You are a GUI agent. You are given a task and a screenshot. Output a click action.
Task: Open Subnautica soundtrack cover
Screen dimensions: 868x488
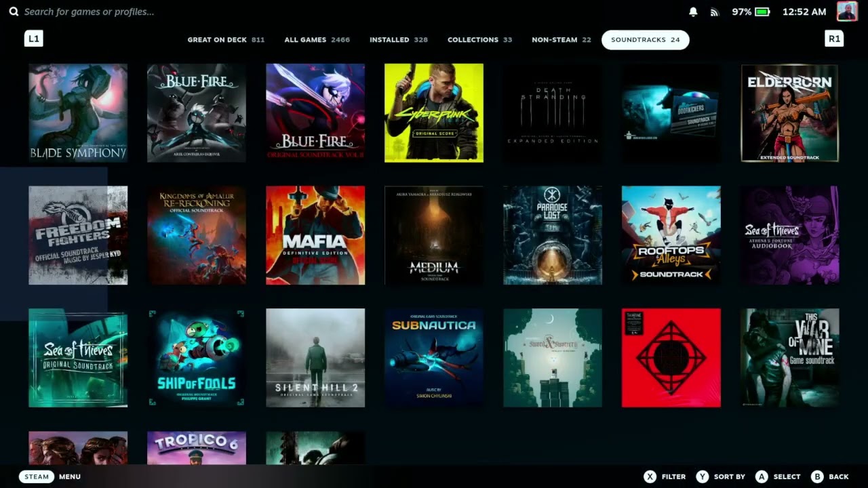point(434,358)
